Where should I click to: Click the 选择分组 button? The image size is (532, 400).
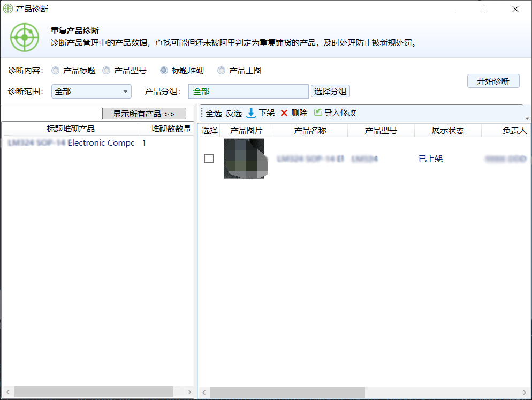click(330, 92)
